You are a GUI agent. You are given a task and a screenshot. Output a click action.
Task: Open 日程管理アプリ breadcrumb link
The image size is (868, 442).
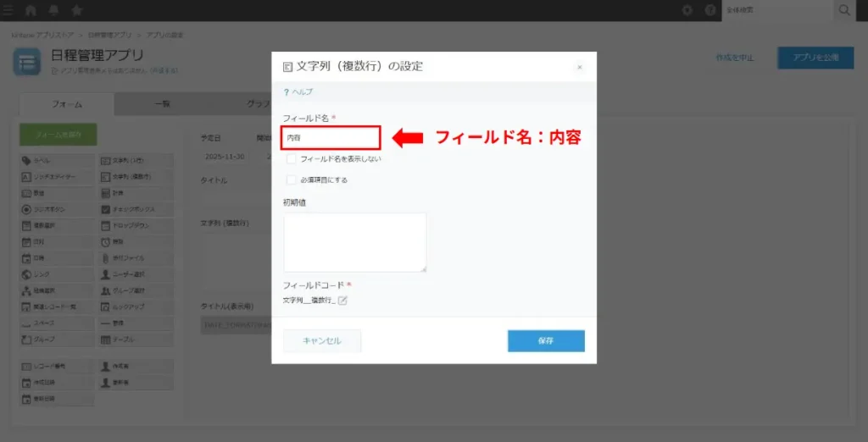[109, 35]
